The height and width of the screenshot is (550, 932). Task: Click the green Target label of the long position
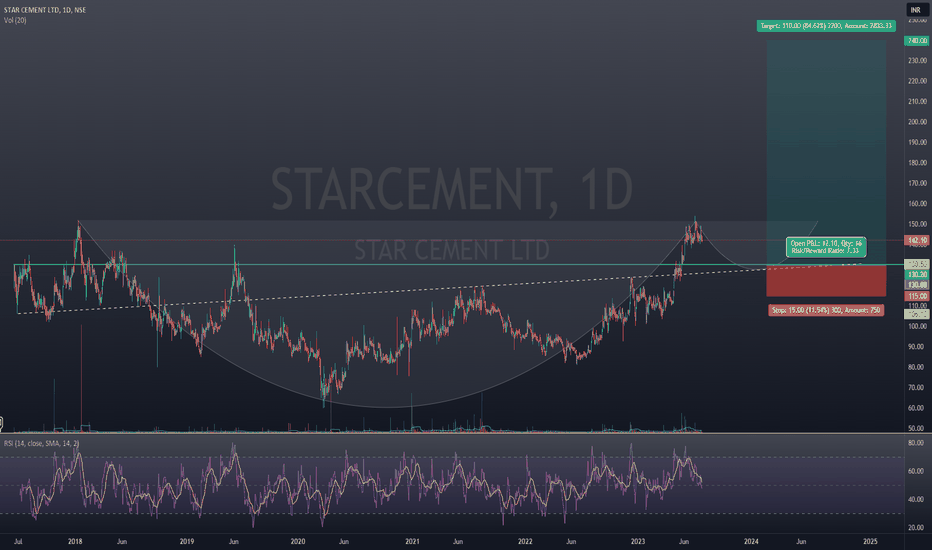(x=826, y=26)
